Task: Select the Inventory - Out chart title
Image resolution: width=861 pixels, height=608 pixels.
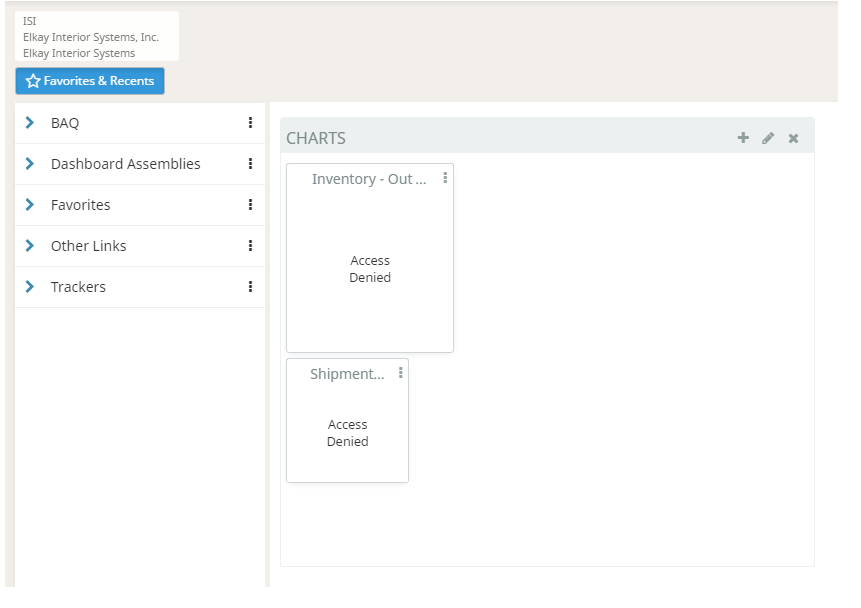Action: pyautogui.click(x=369, y=179)
